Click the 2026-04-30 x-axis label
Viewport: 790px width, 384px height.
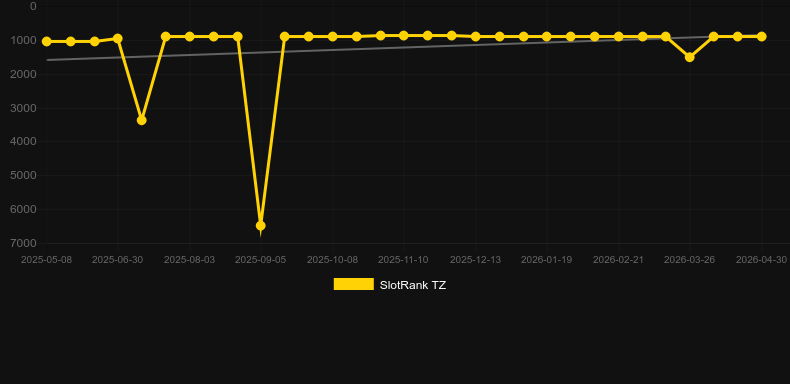pyautogui.click(x=761, y=260)
